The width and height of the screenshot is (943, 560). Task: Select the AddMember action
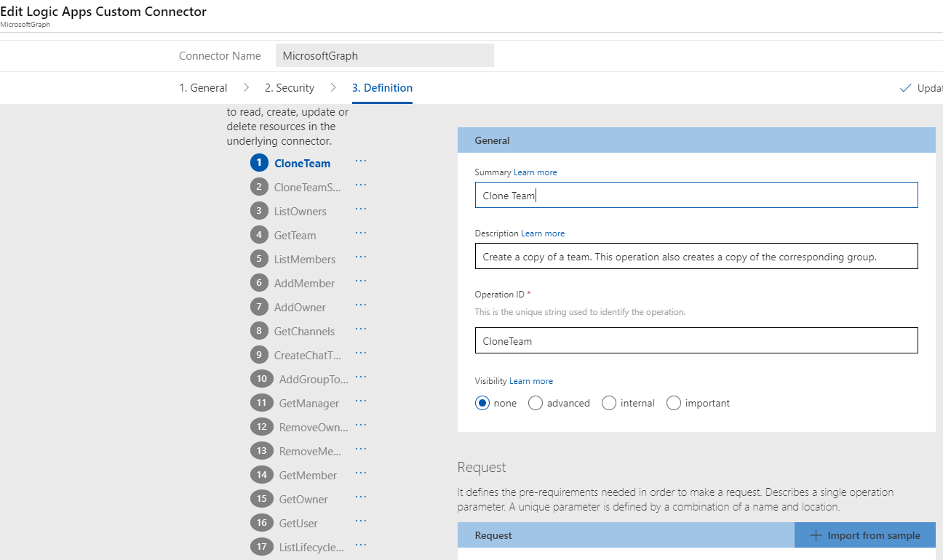[304, 283]
